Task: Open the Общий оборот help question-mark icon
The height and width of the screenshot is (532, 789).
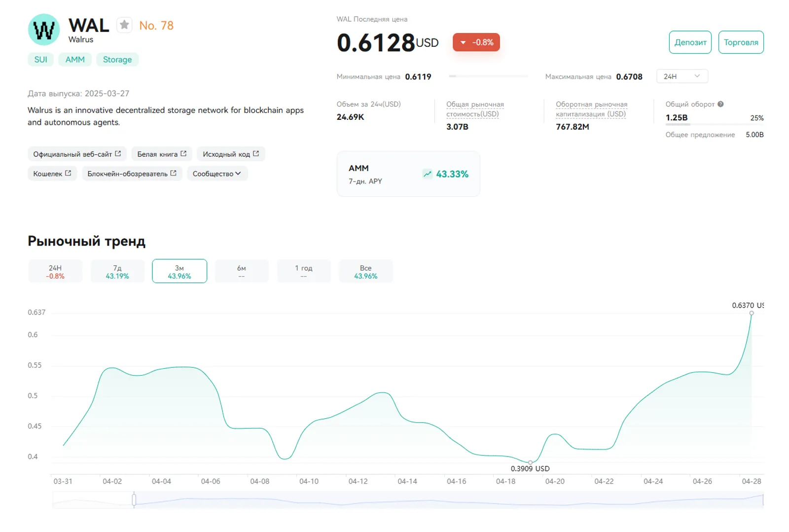Action: click(720, 104)
